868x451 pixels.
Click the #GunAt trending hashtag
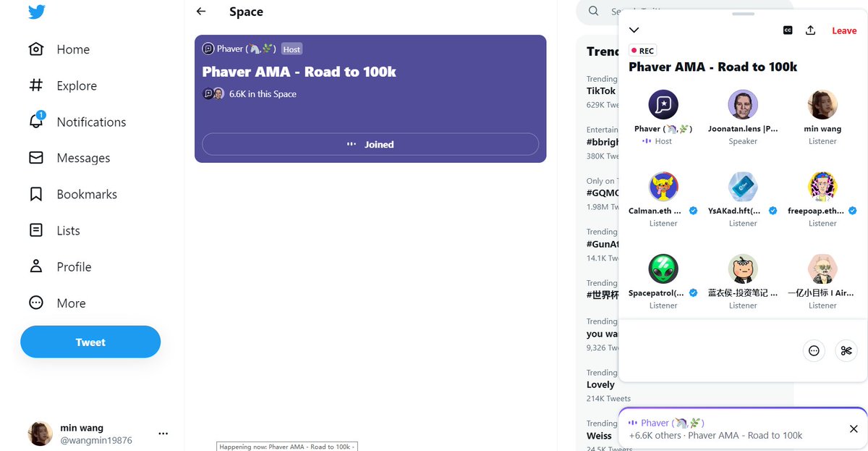pyautogui.click(x=603, y=244)
